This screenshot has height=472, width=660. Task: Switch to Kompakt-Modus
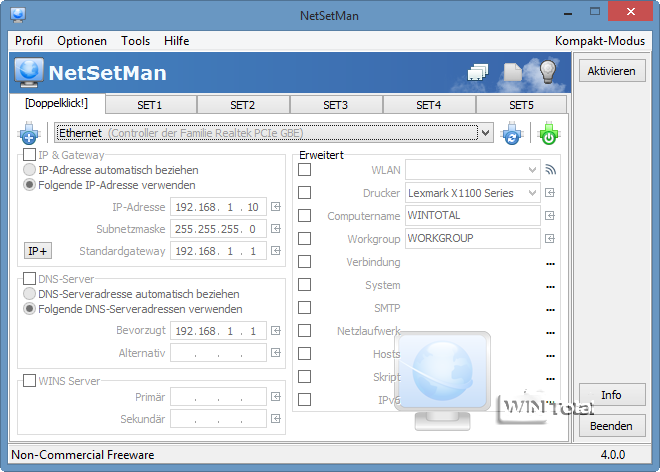[x=600, y=41]
